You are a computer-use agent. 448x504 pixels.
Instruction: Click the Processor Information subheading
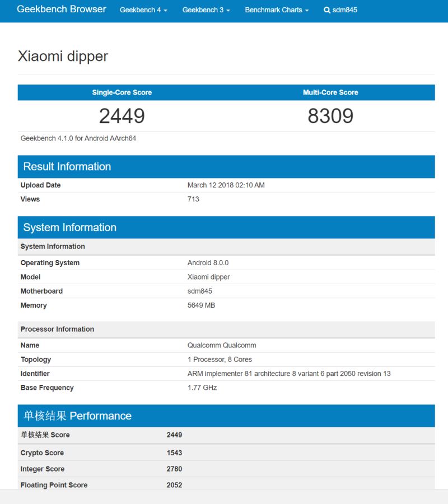57,329
